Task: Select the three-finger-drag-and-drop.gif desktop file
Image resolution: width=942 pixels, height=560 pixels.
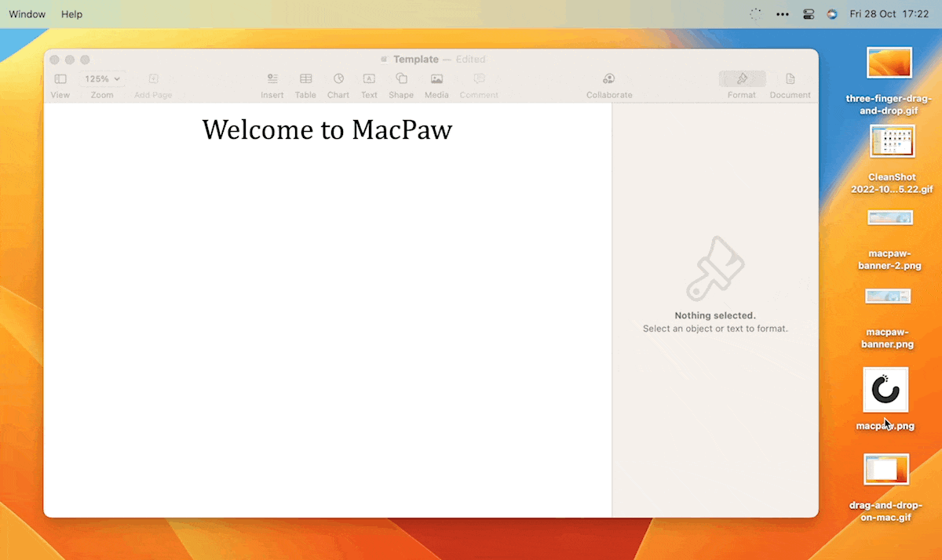Action: click(889, 63)
